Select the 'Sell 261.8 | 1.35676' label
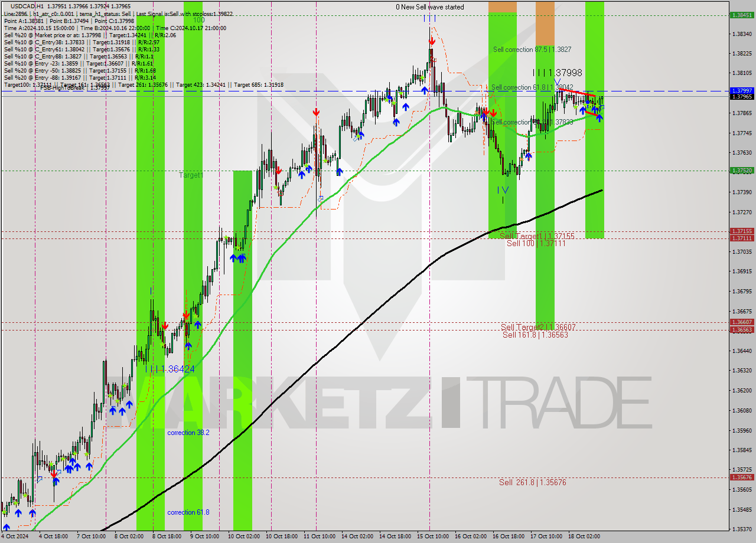756x543 pixels. (x=532, y=482)
